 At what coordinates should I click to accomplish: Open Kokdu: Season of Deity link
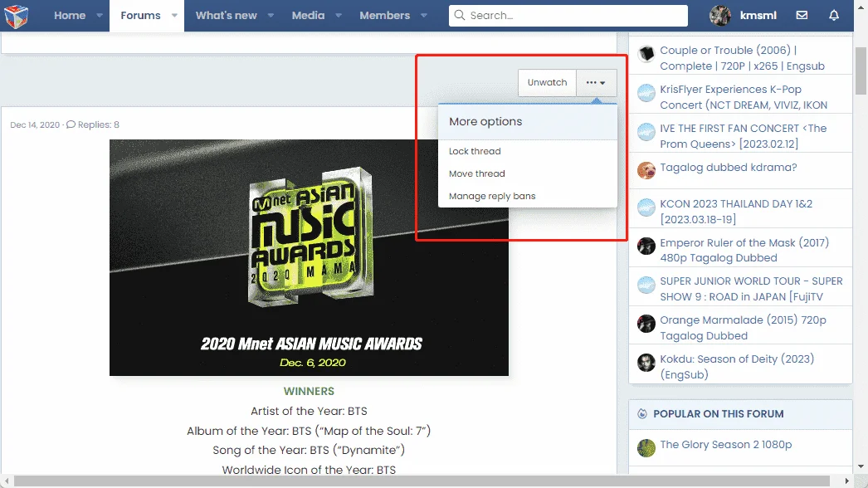pos(737,367)
